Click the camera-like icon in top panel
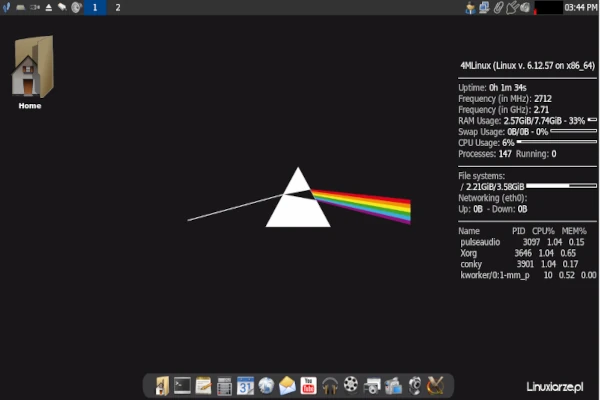Screen dimensions: 600x400 (34, 8)
